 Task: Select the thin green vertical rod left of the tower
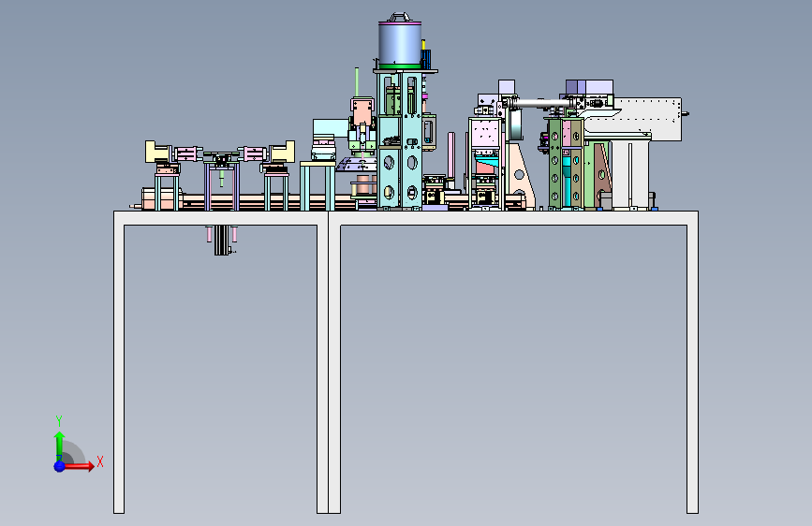point(357,81)
